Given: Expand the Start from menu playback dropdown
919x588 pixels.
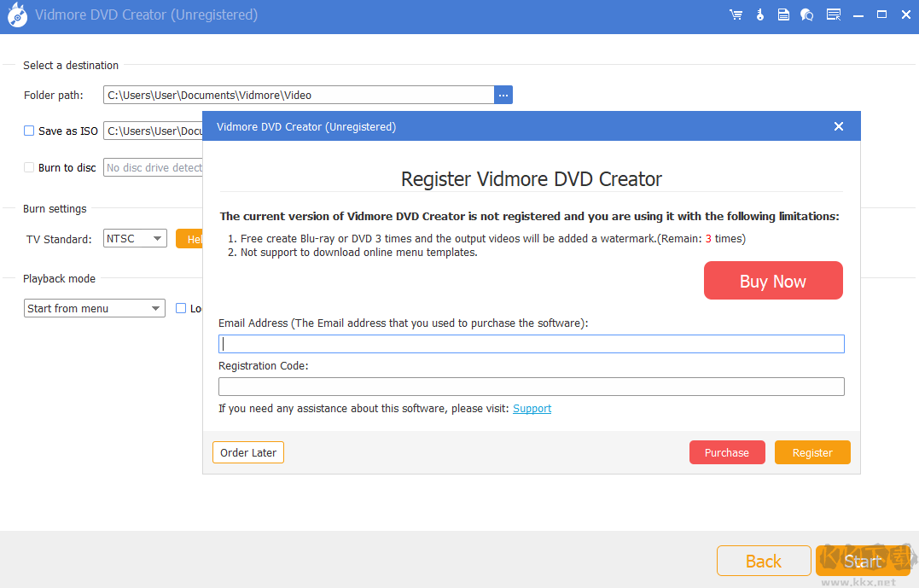Looking at the screenshot, I should click(95, 308).
